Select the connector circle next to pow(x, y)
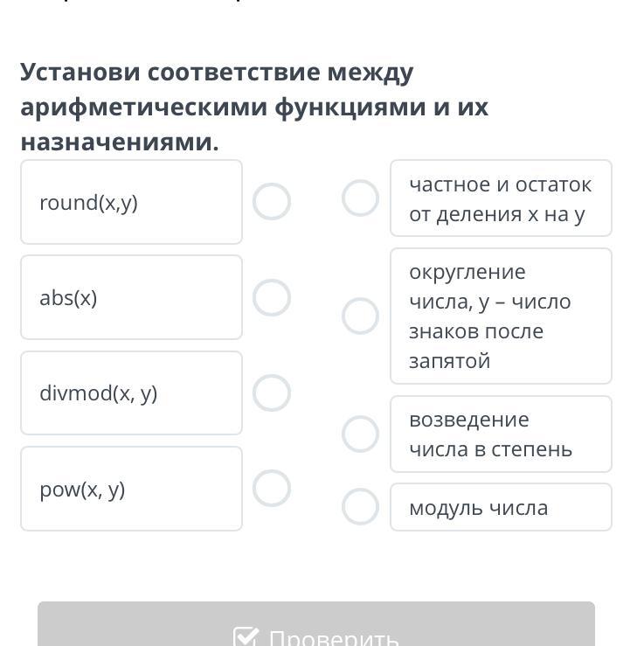Screen dimensions: 644x646 [x=272, y=489]
